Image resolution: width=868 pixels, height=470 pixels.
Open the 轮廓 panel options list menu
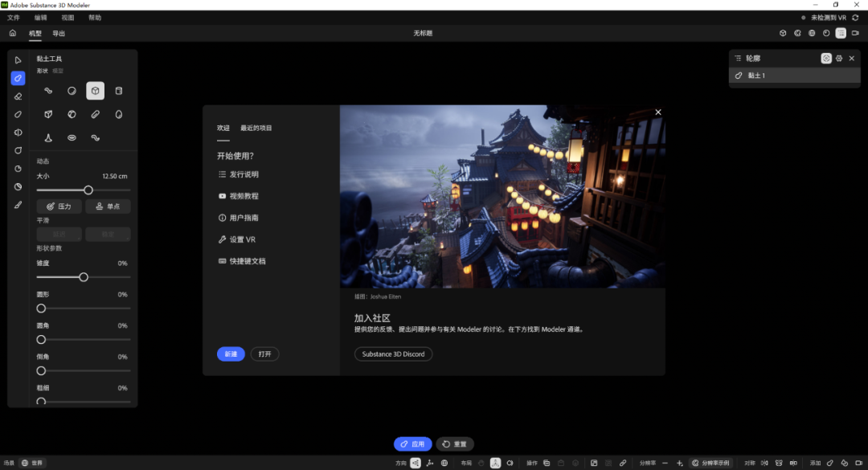736,58
